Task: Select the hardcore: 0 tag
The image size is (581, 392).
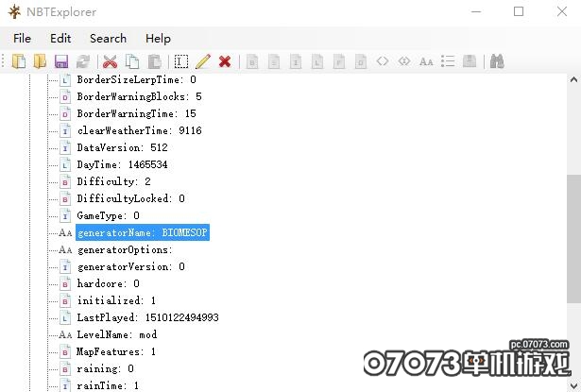Action: (x=108, y=283)
